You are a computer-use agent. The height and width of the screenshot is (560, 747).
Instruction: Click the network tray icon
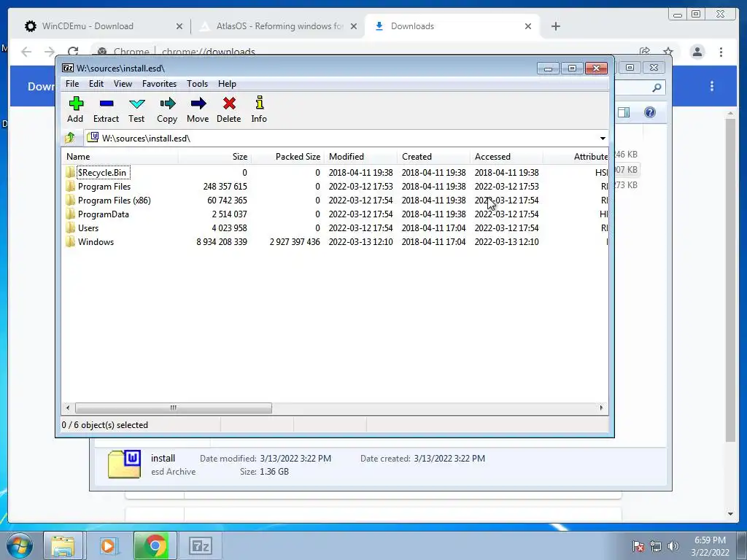click(x=656, y=546)
